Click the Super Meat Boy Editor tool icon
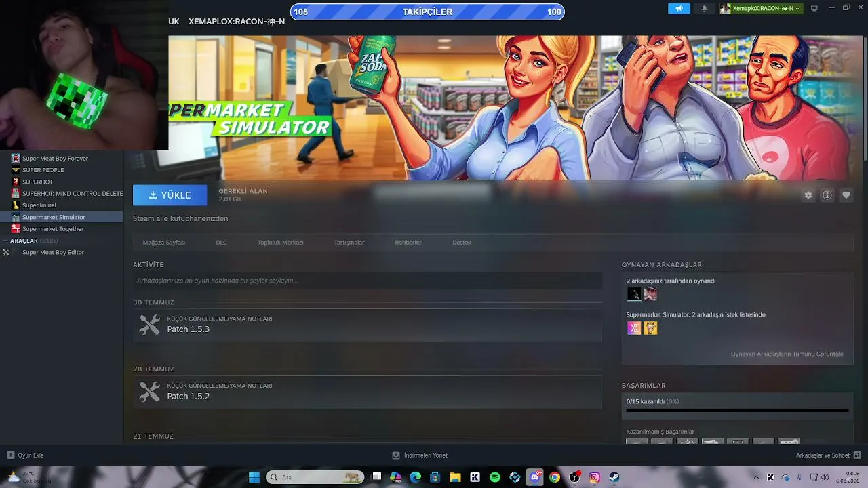 (x=6, y=252)
